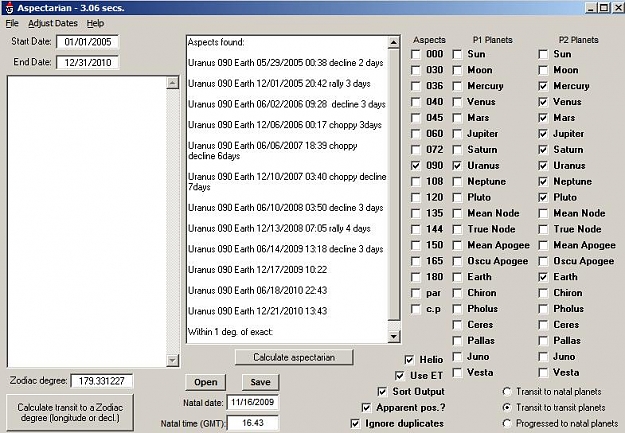
Task: Uncheck Venus under P2 Planets
Action: tap(543, 102)
